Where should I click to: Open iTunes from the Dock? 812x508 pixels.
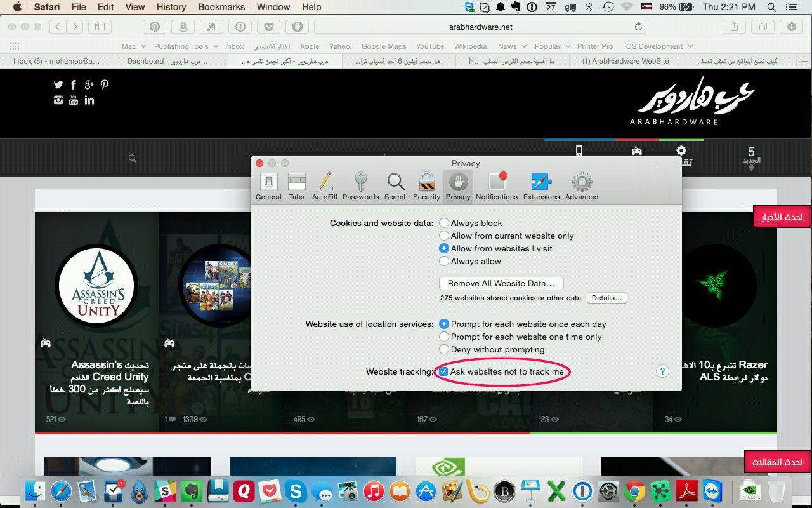point(374,491)
